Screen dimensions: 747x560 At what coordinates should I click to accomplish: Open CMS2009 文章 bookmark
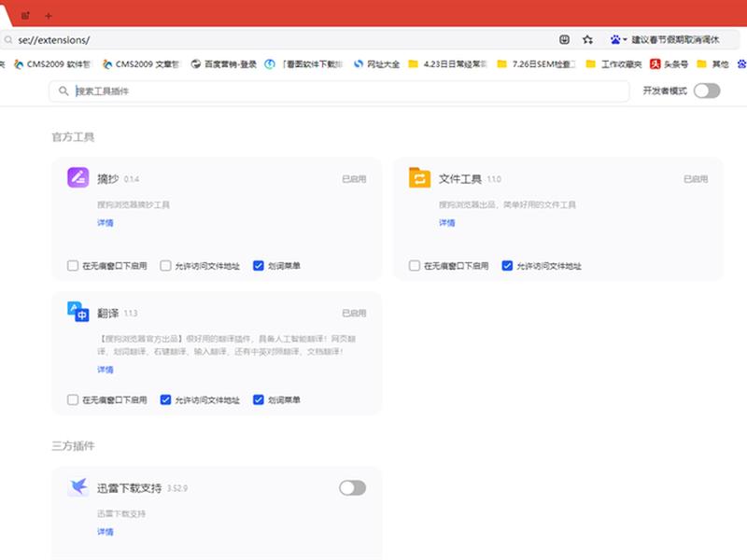point(141,63)
